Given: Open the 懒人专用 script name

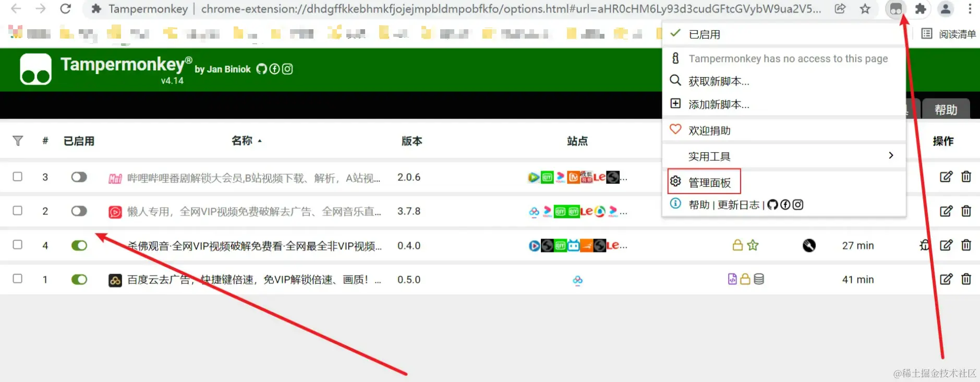Looking at the screenshot, I should pos(254,212).
